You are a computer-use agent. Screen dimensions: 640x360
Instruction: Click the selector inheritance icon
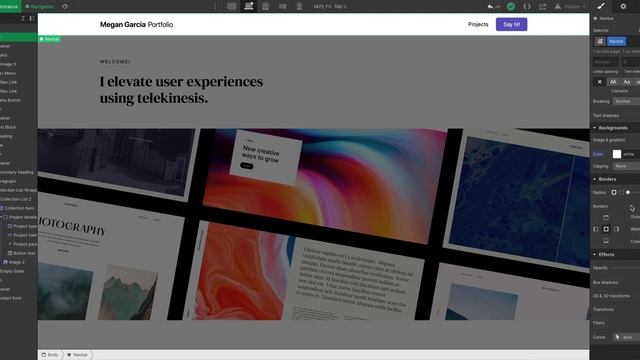click(x=600, y=41)
